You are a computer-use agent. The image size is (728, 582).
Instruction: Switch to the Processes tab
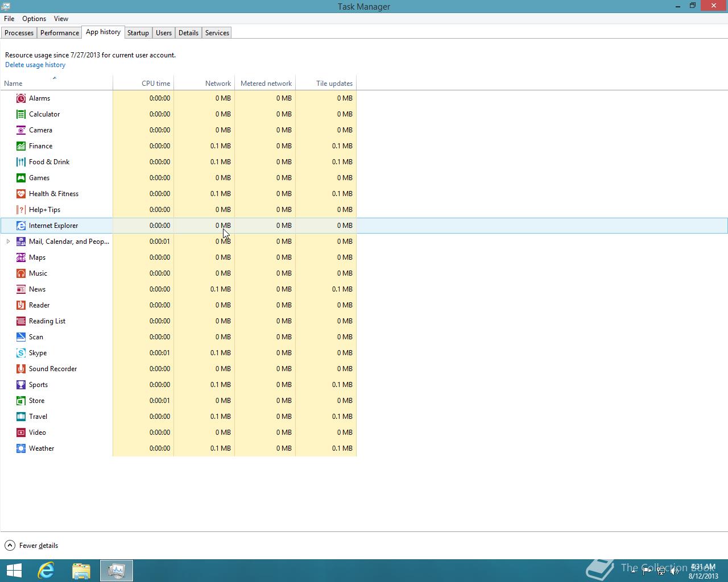point(19,33)
